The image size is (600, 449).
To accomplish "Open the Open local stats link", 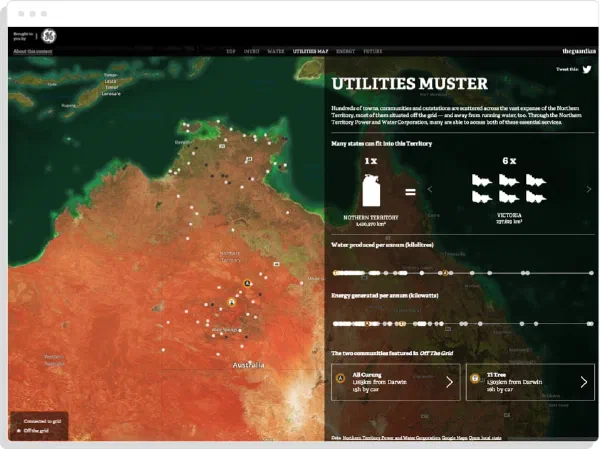I will [485, 438].
